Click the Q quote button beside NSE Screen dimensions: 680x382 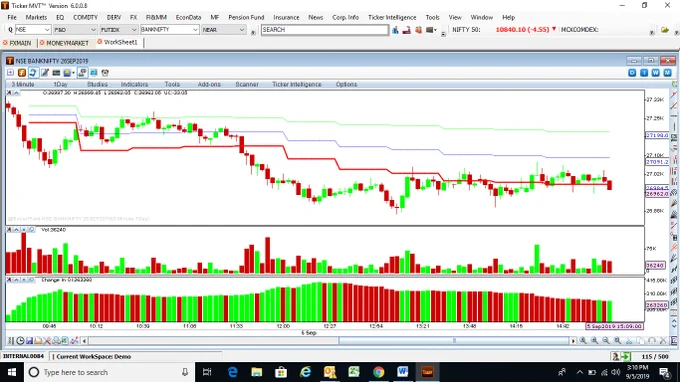10,29
